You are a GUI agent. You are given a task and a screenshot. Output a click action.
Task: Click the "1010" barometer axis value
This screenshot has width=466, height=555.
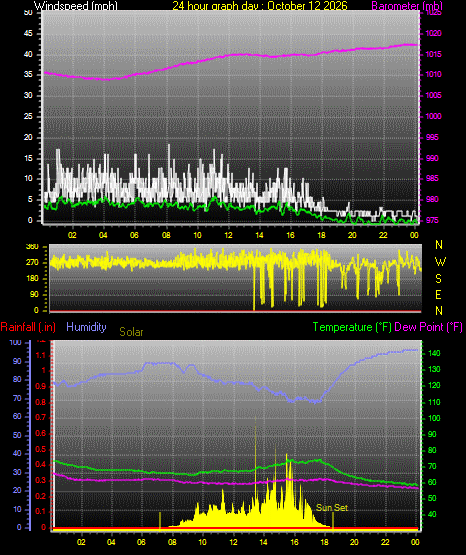[x=433, y=75]
